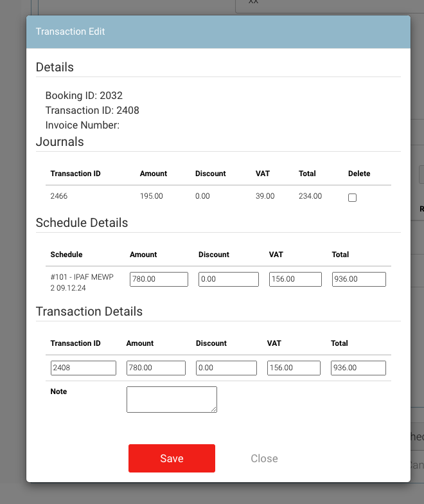The width and height of the screenshot is (424, 504).
Task: Click the Transaction ID input showing 2408
Action: click(x=84, y=368)
